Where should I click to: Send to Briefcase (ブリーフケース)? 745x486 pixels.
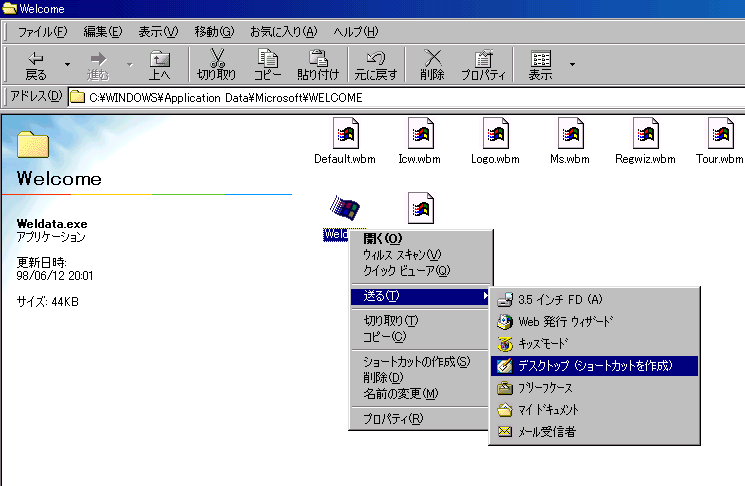594,388
